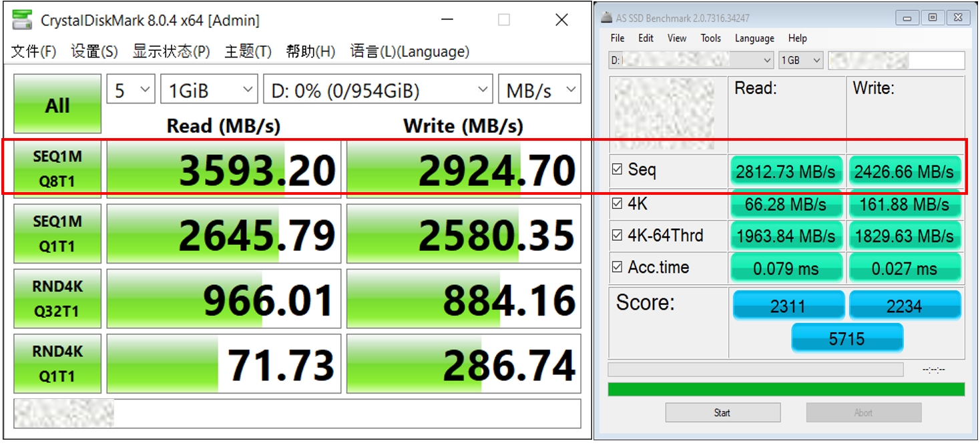
Task: Open the MB/s unit dropdown
Action: coord(539,90)
